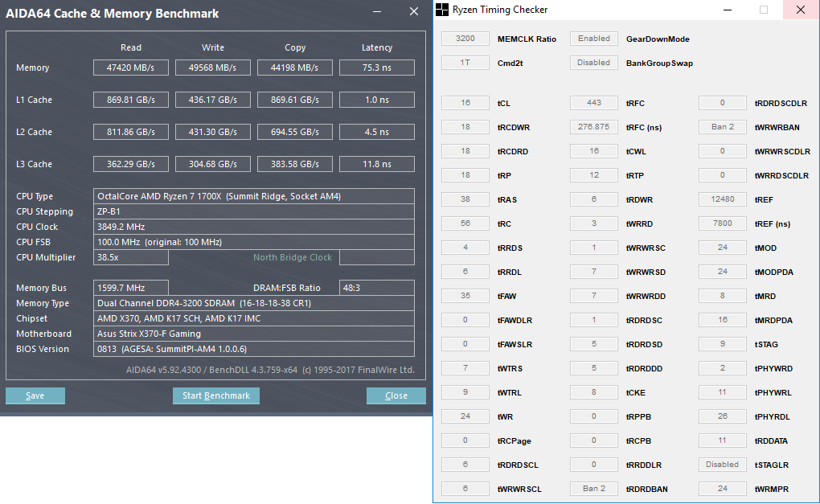Click CPU Multiplier field 38.5x
The image size is (820, 504).
point(131,257)
